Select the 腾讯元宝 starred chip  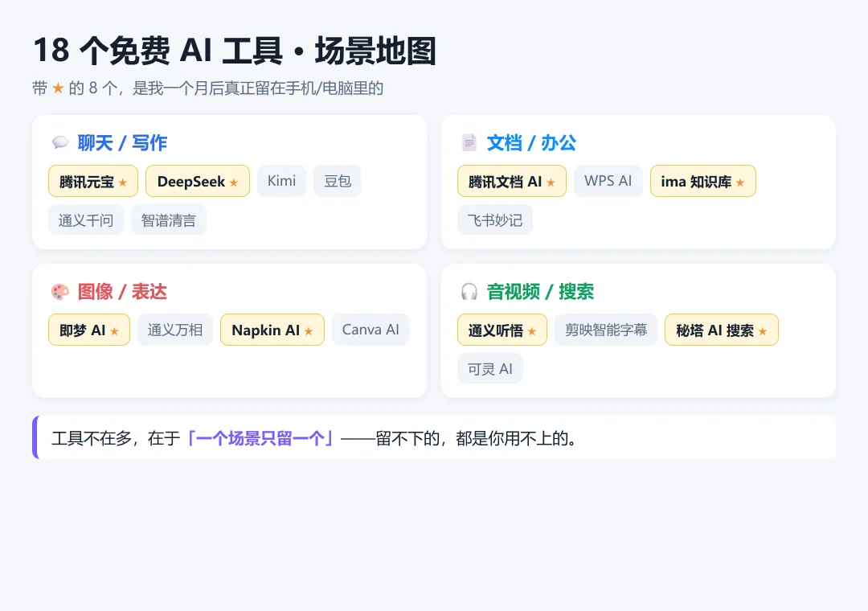pyautogui.click(x=93, y=181)
